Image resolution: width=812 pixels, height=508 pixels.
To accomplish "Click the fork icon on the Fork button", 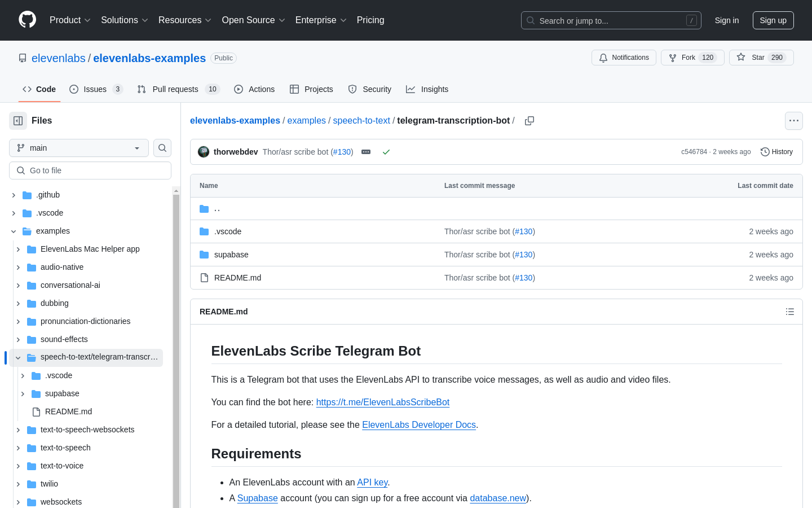I will tap(673, 58).
